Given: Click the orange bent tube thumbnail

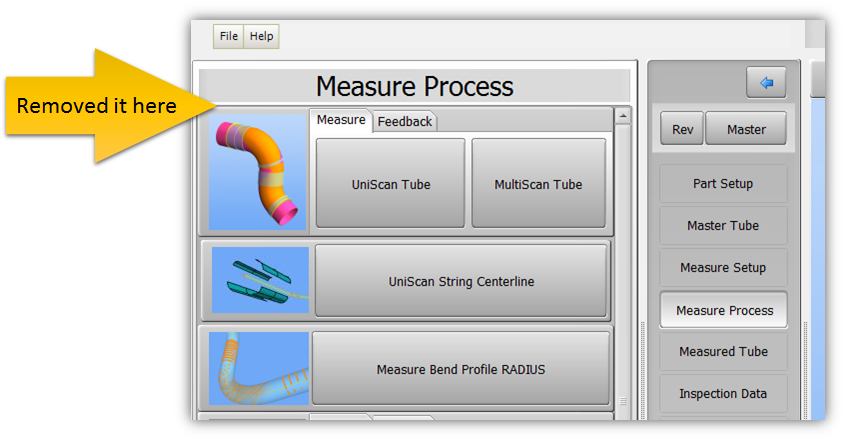Looking at the screenshot, I should click(254, 171).
